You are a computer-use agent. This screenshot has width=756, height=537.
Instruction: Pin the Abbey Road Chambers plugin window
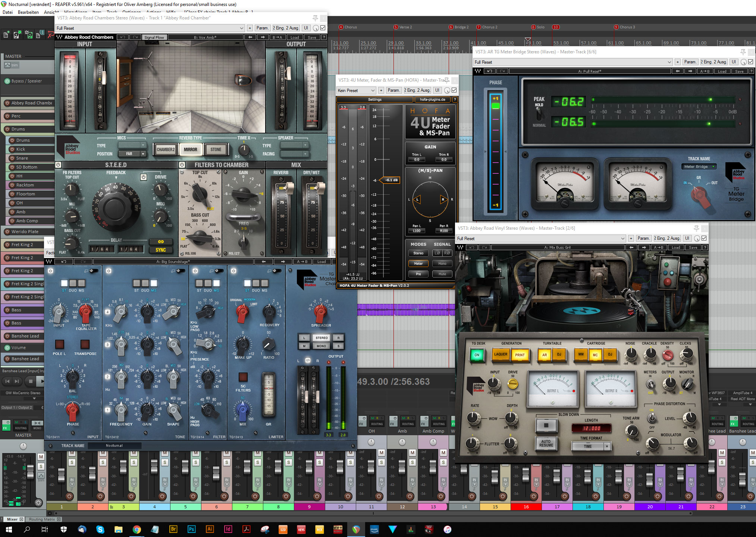click(x=315, y=18)
